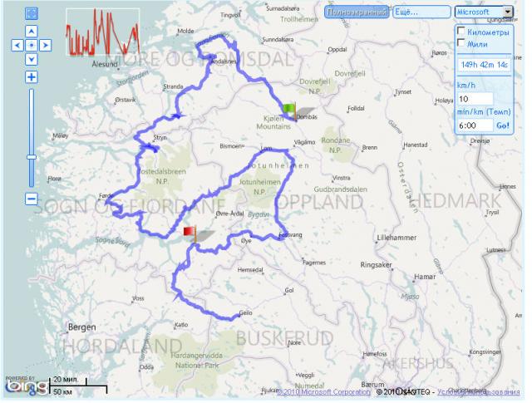
Task: Zoom out with the minus button
Action: coord(32,199)
